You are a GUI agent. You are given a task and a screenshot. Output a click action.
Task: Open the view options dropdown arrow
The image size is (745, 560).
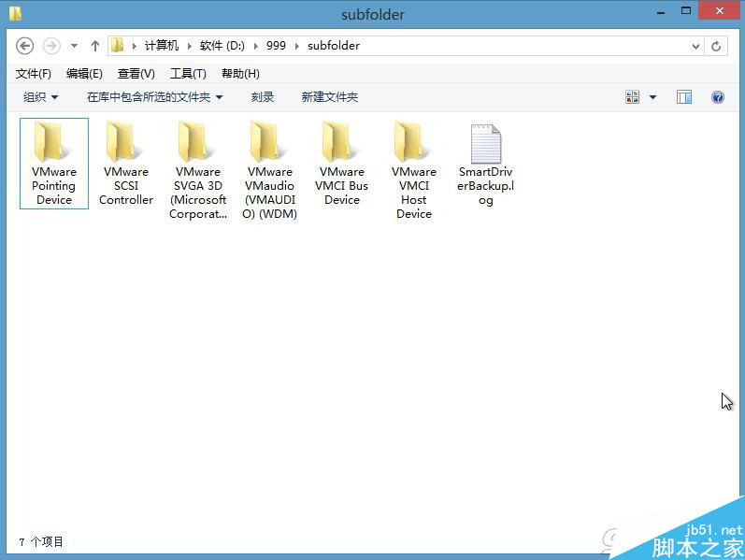652,97
